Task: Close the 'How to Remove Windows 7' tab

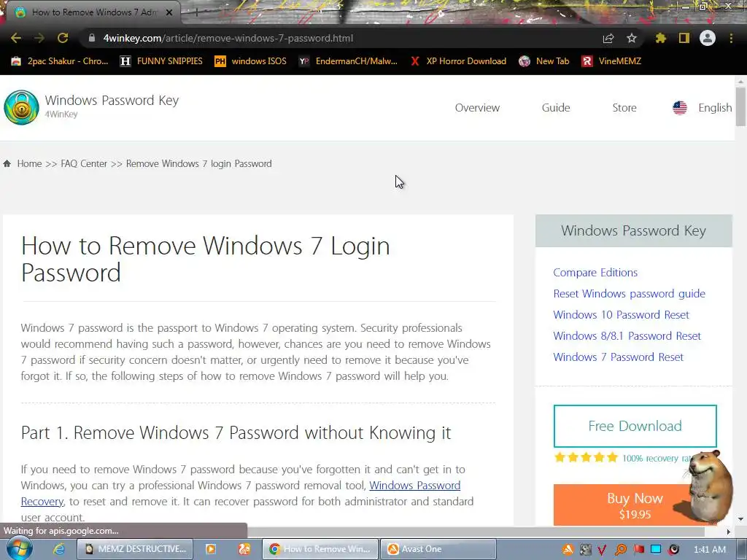Action: pyautogui.click(x=169, y=12)
